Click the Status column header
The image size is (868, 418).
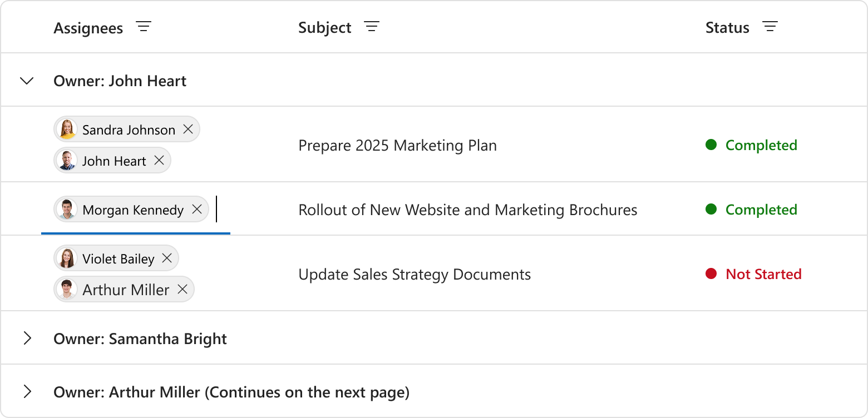click(727, 28)
